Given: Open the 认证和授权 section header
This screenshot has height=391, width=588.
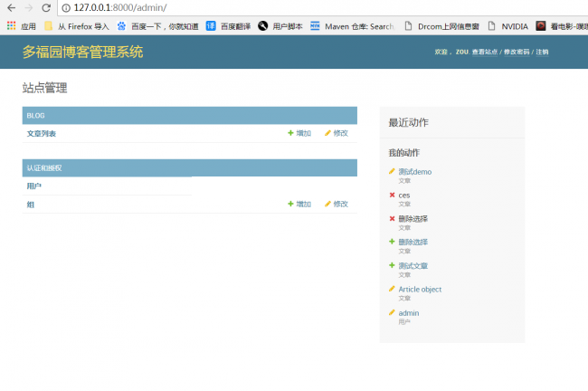Looking at the screenshot, I should [x=44, y=168].
